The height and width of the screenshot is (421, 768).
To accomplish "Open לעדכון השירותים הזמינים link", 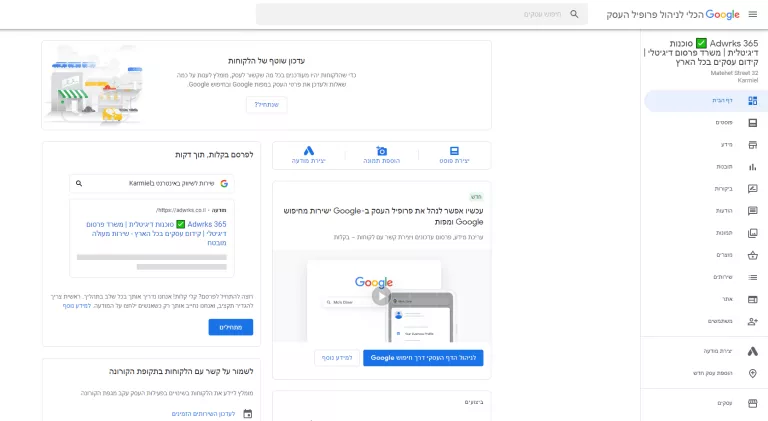I will (x=203, y=414).
